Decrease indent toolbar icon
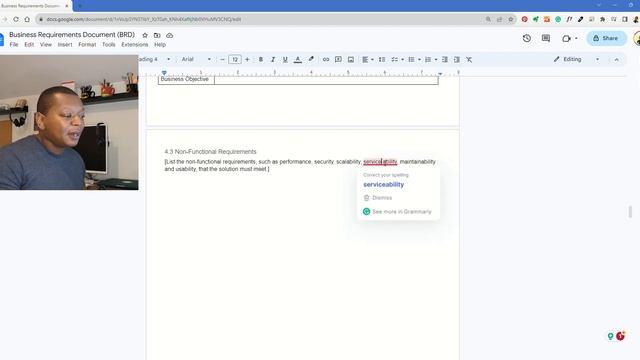The width and height of the screenshot is (640, 360). click(x=445, y=60)
